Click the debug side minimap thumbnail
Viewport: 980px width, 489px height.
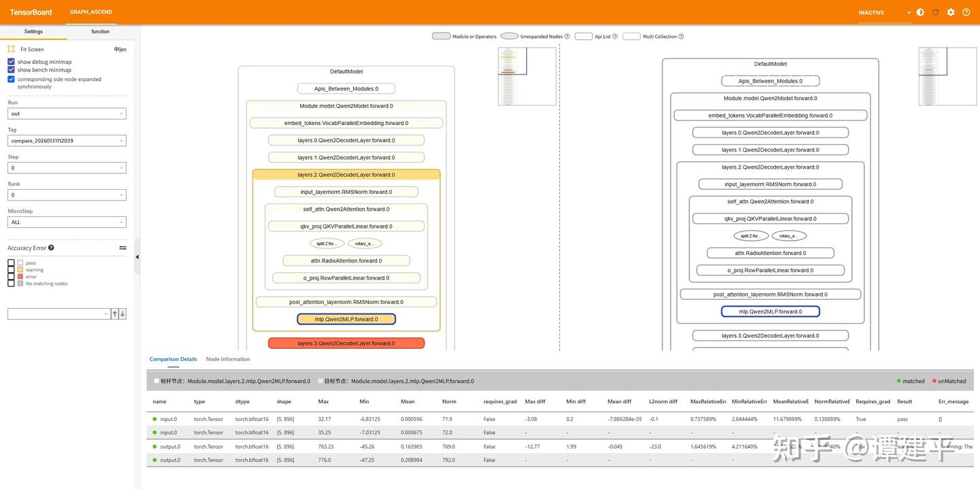click(x=527, y=76)
